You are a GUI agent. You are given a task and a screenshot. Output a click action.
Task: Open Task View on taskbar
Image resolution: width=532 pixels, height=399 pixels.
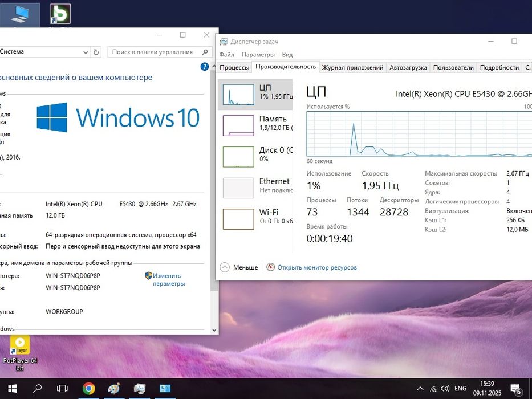pos(62,389)
